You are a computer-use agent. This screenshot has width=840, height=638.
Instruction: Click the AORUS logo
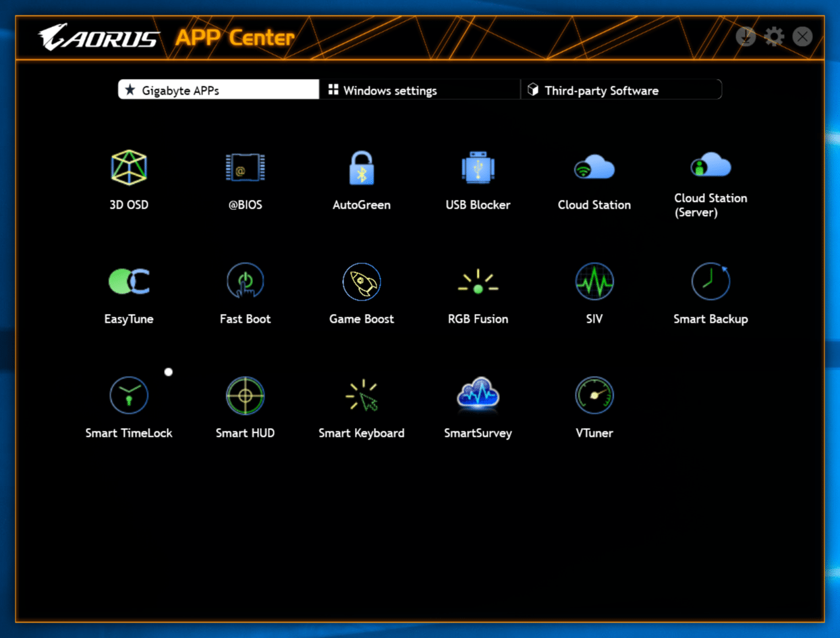coord(99,37)
